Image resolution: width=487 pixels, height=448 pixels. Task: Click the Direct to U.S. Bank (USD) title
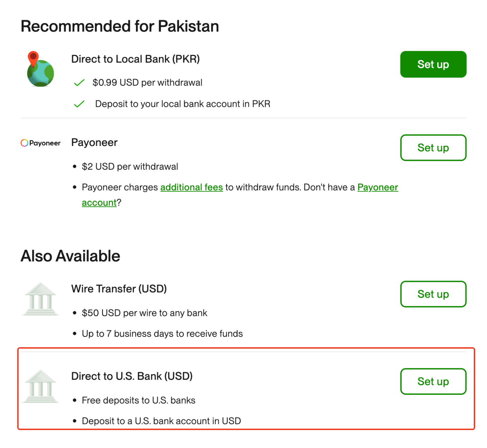pos(132,376)
